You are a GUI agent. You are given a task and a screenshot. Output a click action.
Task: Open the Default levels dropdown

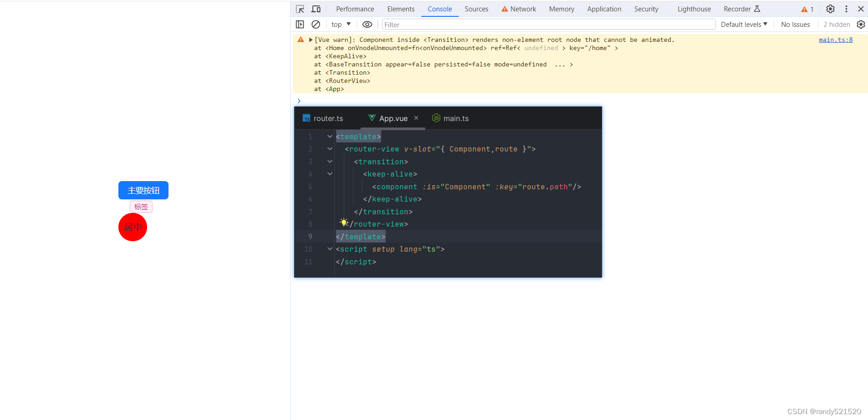(744, 25)
